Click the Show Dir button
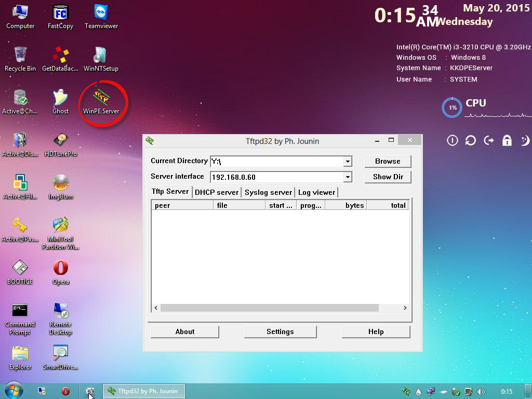 tap(388, 177)
